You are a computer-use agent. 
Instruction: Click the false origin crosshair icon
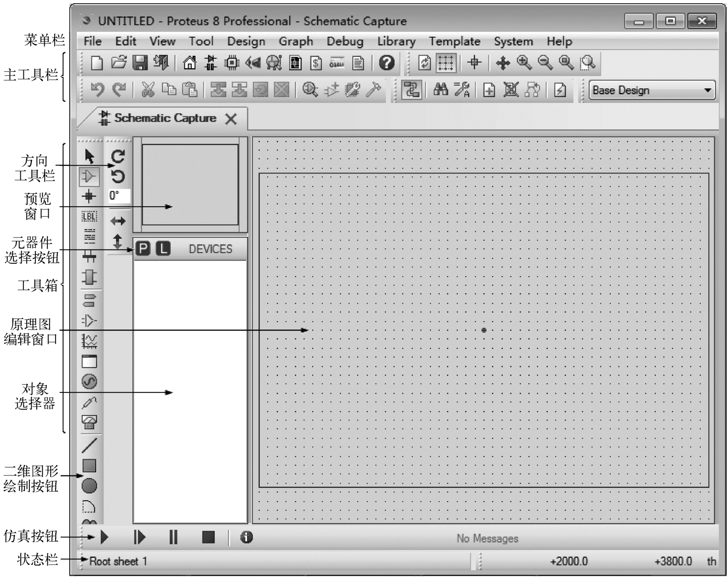pyautogui.click(x=474, y=63)
